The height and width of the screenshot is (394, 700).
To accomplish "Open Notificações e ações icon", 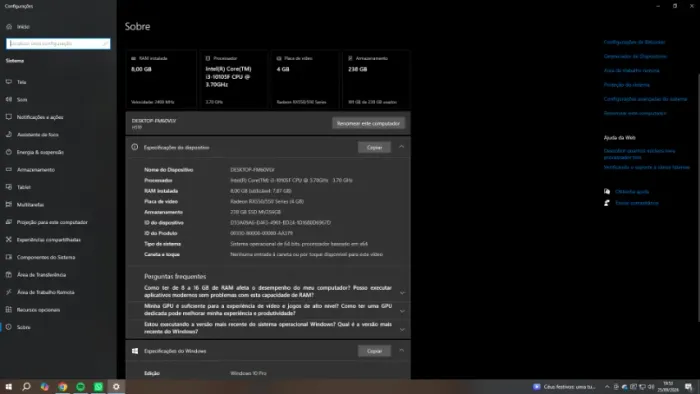I will (x=9, y=117).
